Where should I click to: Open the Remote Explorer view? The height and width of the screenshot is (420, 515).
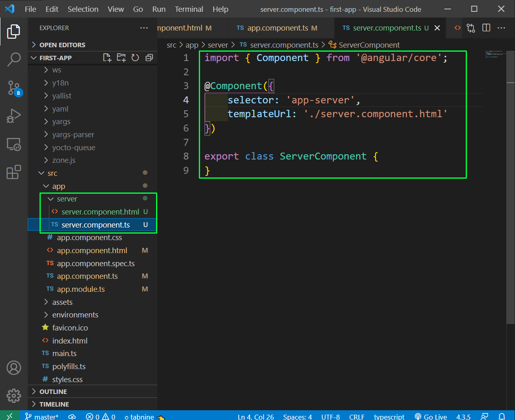[x=13, y=144]
